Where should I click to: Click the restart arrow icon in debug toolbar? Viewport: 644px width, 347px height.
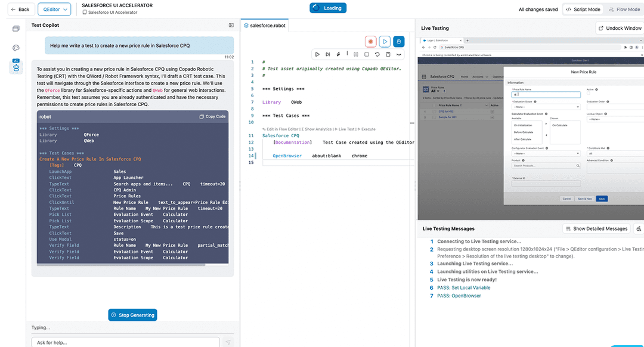tap(377, 54)
